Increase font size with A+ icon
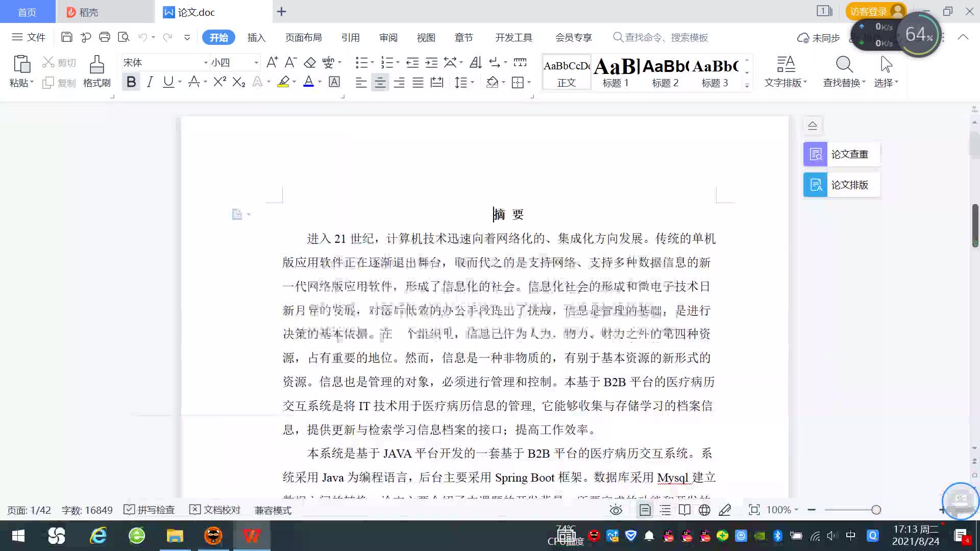The height and width of the screenshot is (551, 980). (272, 62)
